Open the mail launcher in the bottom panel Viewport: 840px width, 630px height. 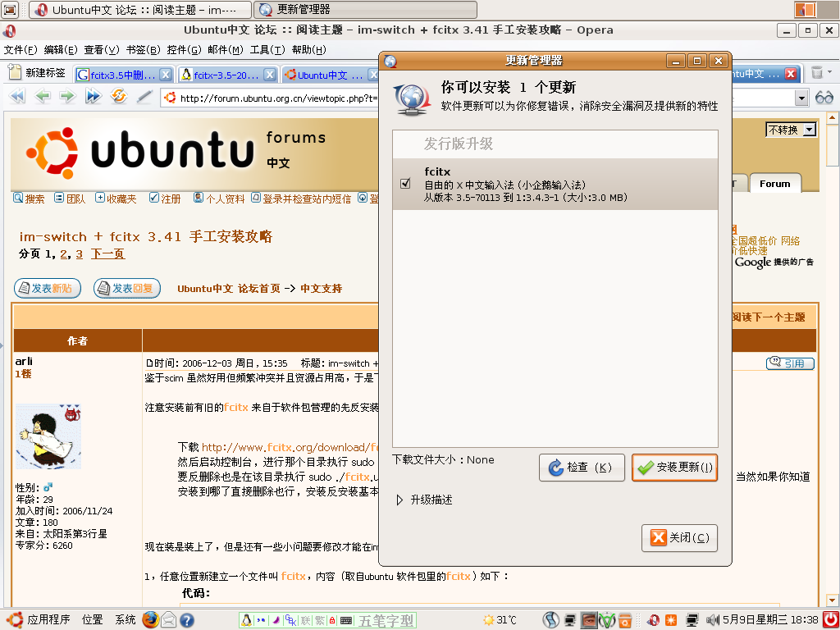pos(168,620)
